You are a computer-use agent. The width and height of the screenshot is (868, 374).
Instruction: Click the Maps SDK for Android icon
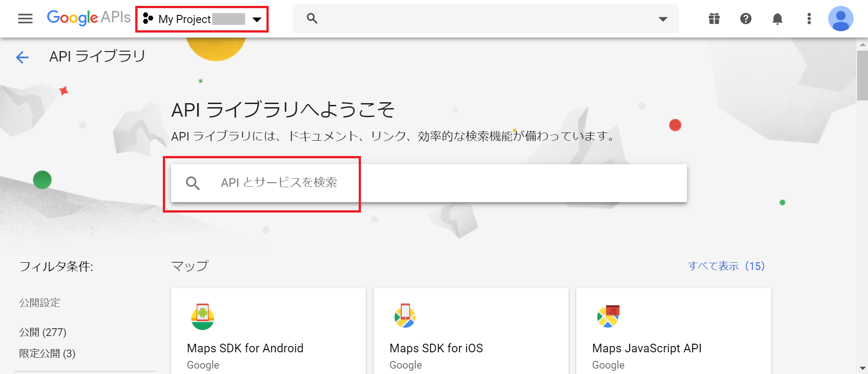203,317
